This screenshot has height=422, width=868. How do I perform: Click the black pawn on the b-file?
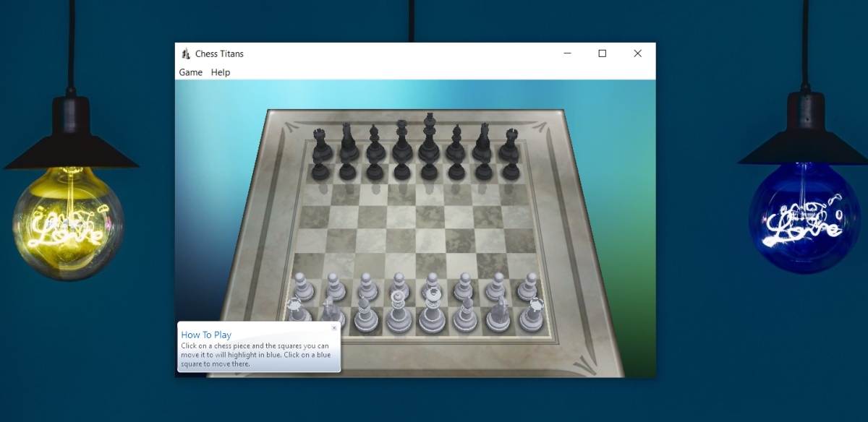tap(347, 167)
